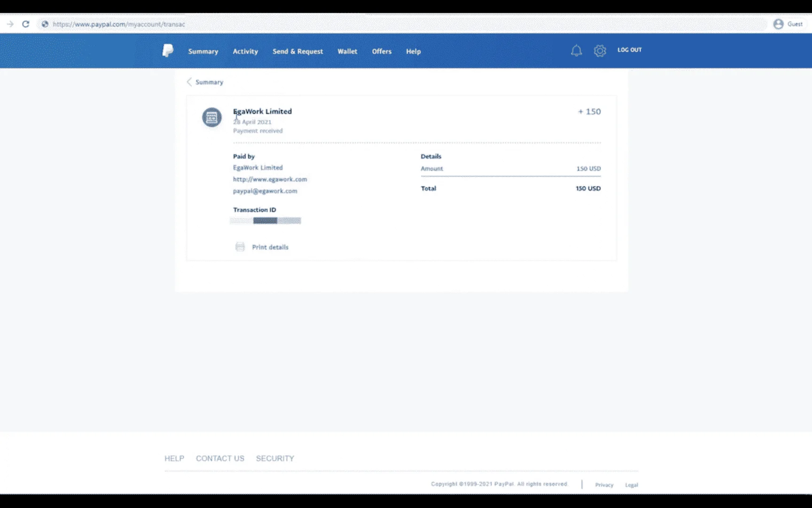Click the Payment received status text

258,131
